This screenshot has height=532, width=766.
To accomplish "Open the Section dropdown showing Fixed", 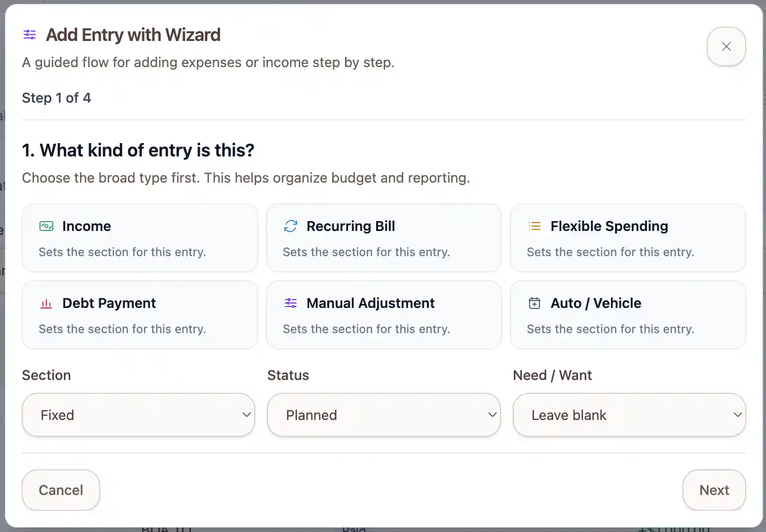I will pyautogui.click(x=139, y=415).
